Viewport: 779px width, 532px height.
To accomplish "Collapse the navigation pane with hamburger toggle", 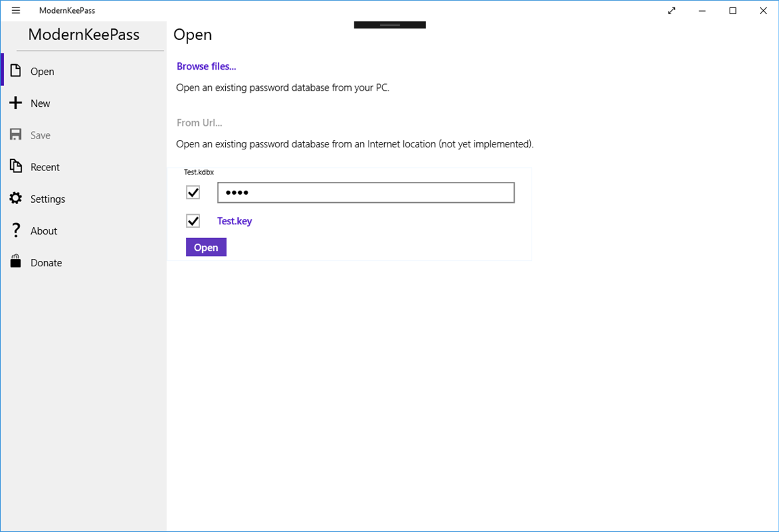I will pyautogui.click(x=16, y=10).
